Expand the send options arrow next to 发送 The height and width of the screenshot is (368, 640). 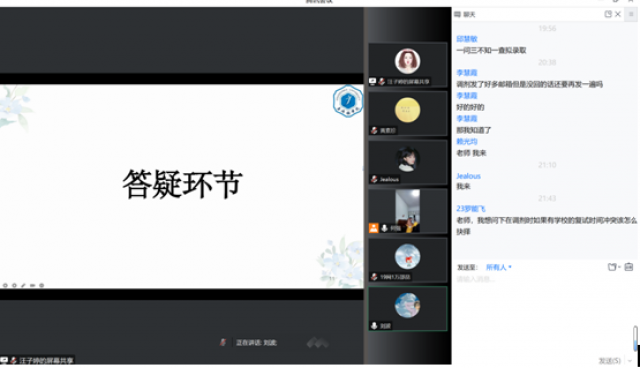(x=630, y=361)
